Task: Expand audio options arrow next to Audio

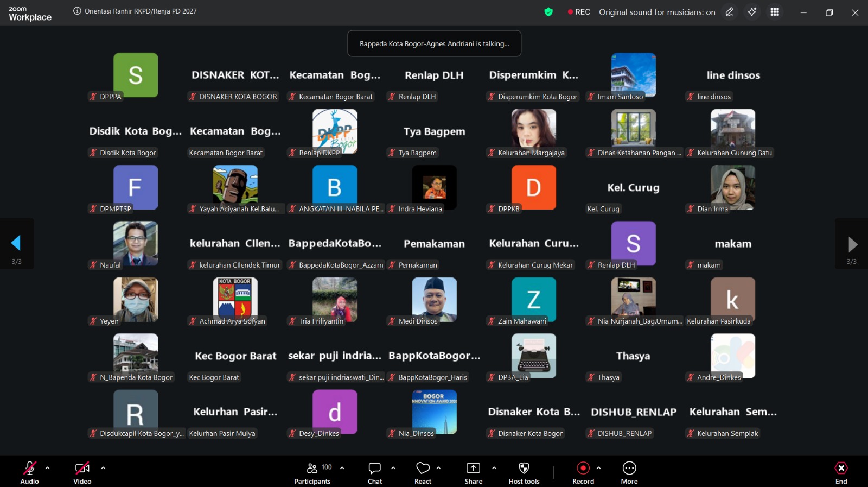Action: point(48,467)
